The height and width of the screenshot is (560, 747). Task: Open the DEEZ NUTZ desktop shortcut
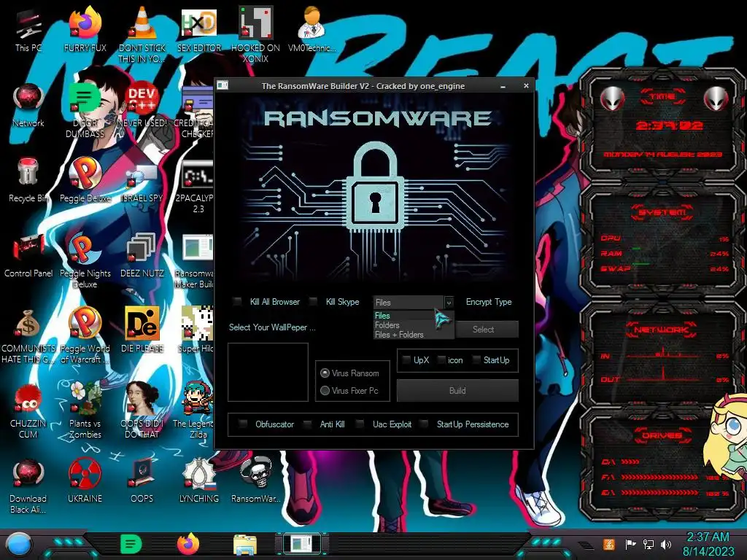pyautogui.click(x=142, y=255)
